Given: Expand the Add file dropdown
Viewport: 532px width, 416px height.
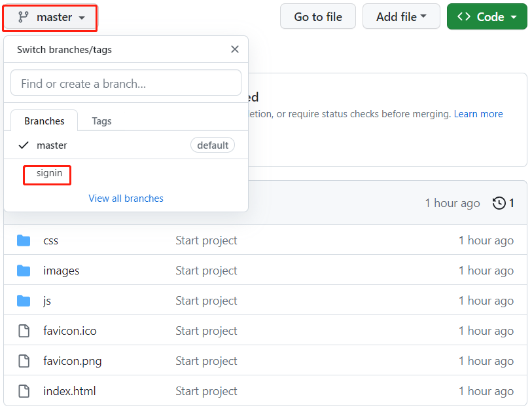Looking at the screenshot, I should pyautogui.click(x=401, y=16).
